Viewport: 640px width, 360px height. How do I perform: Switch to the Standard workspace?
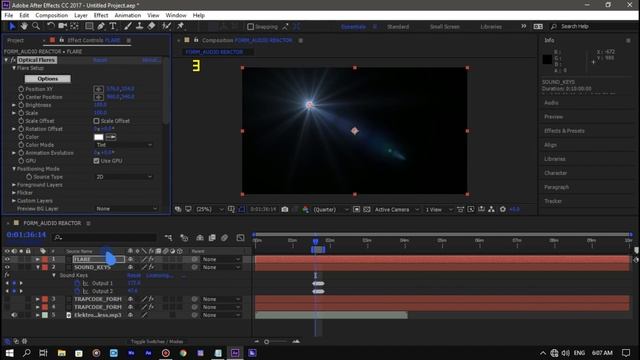[x=398, y=27]
